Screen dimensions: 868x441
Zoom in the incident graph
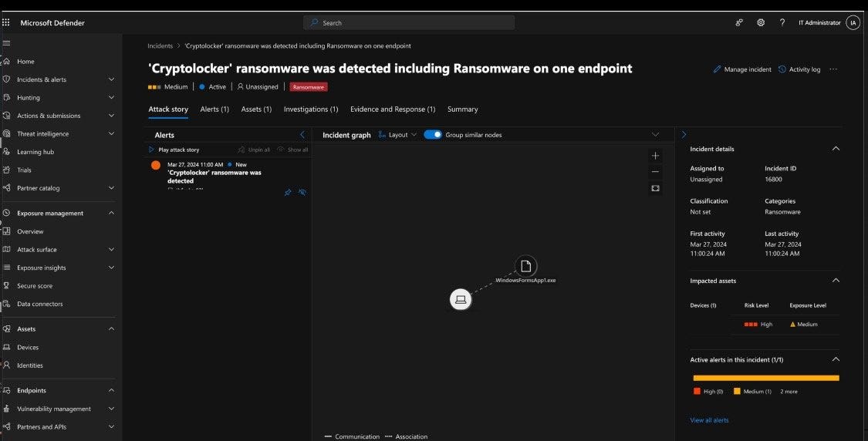click(655, 156)
